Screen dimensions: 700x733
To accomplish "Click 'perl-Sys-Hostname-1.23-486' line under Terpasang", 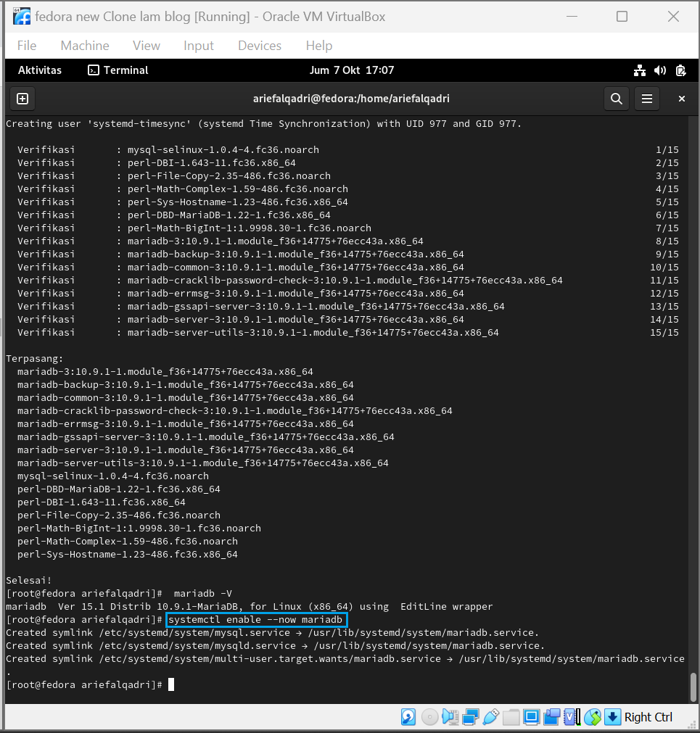I will (x=128, y=554).
